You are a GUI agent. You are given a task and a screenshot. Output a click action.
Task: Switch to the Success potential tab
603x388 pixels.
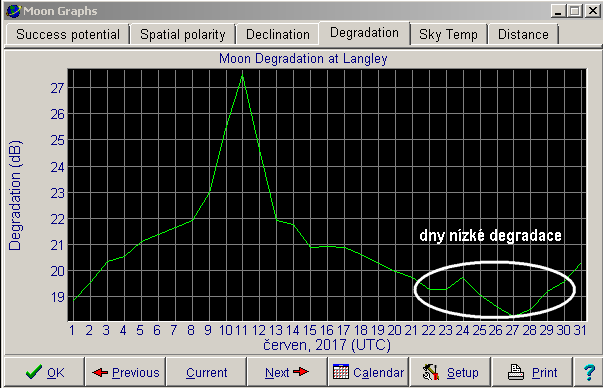pos(68,34)
